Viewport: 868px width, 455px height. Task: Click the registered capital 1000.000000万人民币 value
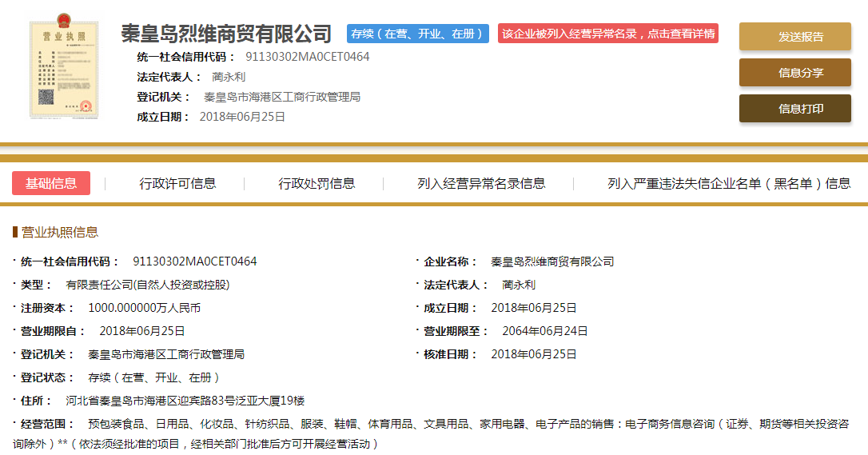click(144, 308)
